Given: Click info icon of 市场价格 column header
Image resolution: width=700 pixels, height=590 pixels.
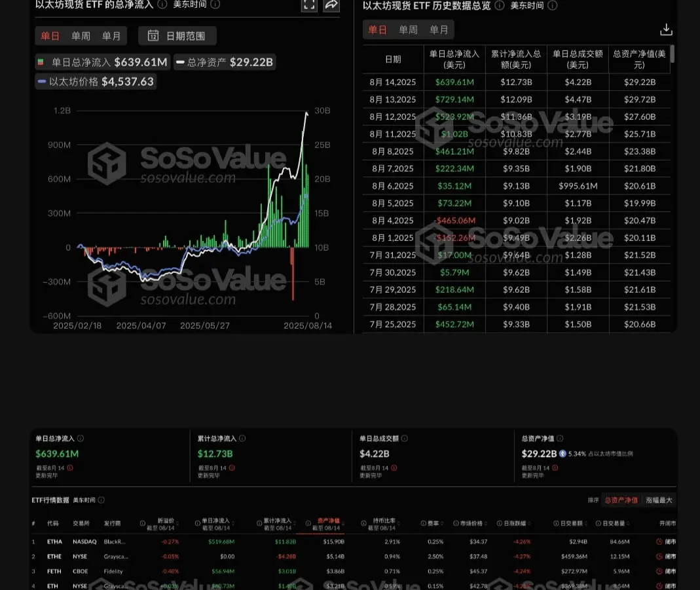Looking at the screenshot, I should 456,523.
